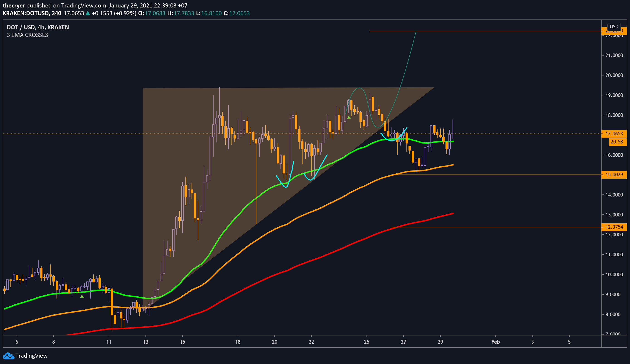Image resolution: width=630 pixels, height=364 pixels.
Task: Click the KRAKEN:DOTUSD, 240 symbol text
Action: point(32,13)
